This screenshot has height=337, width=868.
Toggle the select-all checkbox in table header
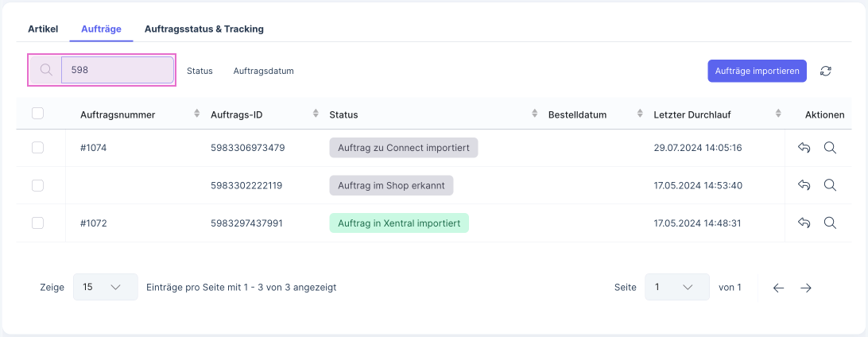[x=37, y=114]
